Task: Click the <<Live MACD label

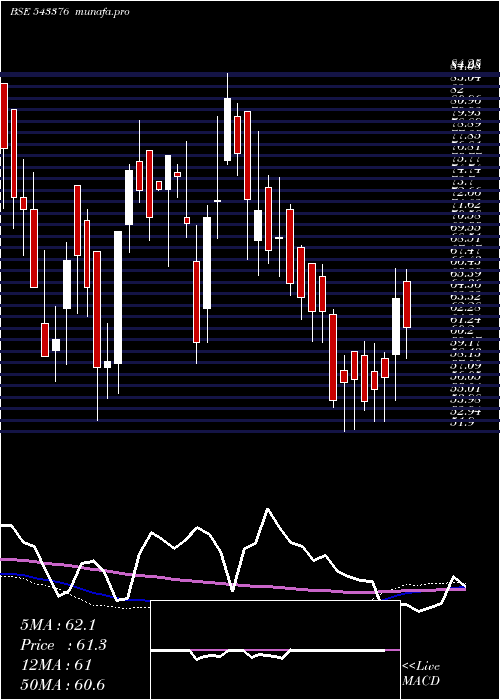Action: [421, 674]
